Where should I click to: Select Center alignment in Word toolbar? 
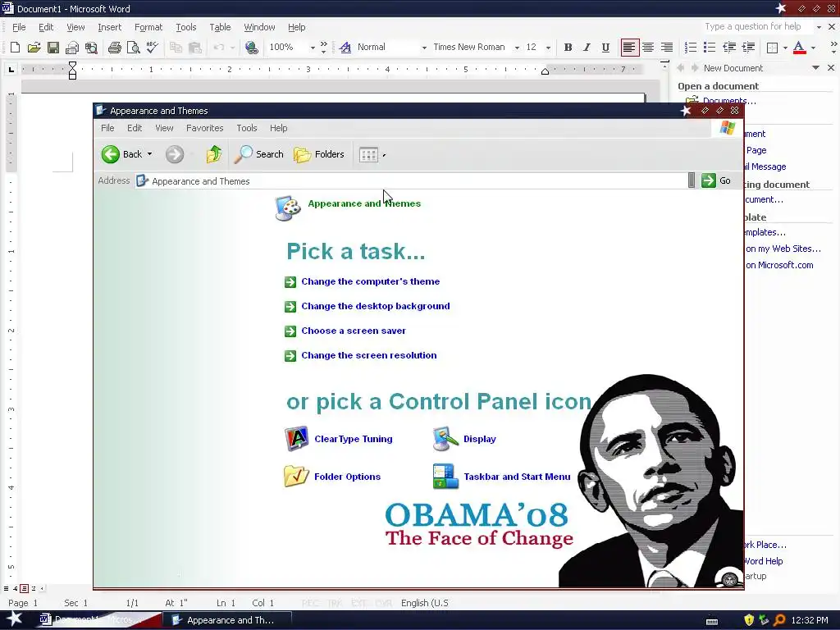[648, 48]
